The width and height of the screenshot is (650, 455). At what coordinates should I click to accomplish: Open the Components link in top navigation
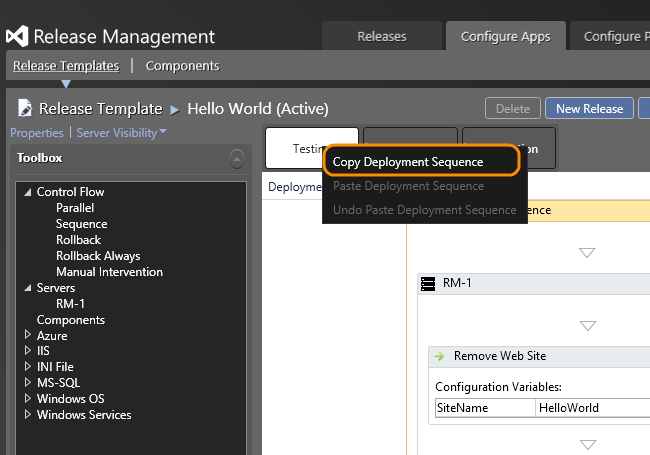pyautogui.click(x=182, y=65)
